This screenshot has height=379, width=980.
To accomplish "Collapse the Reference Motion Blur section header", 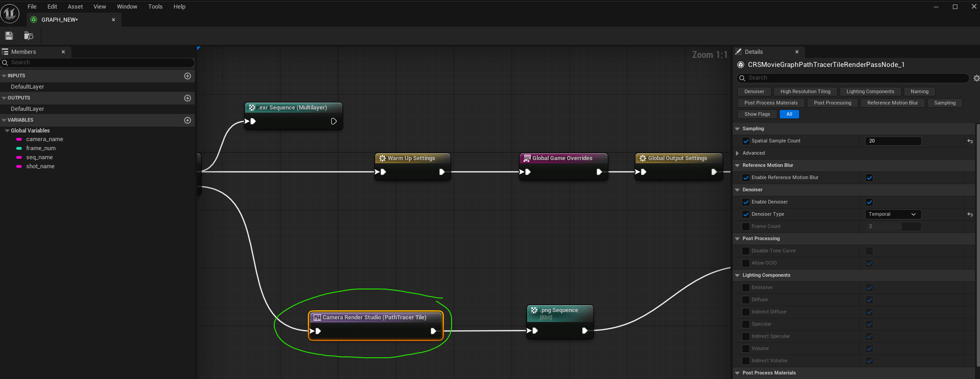I will (x=737, y=166).
